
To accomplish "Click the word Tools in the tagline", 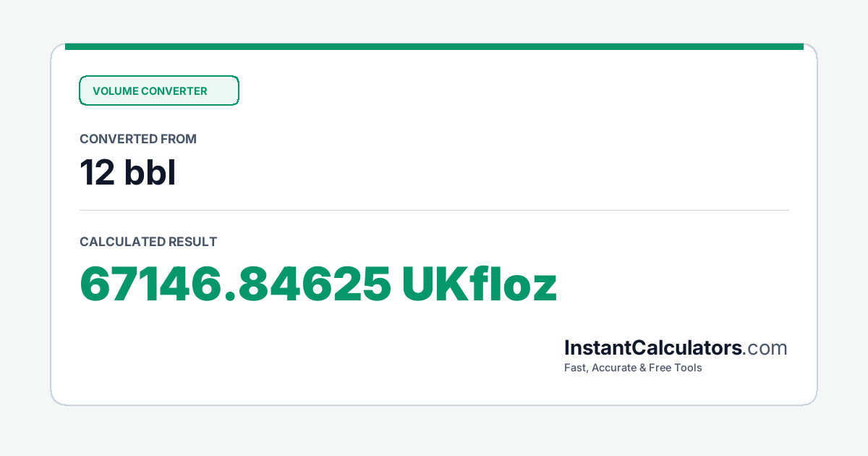I will click(687, 368).
